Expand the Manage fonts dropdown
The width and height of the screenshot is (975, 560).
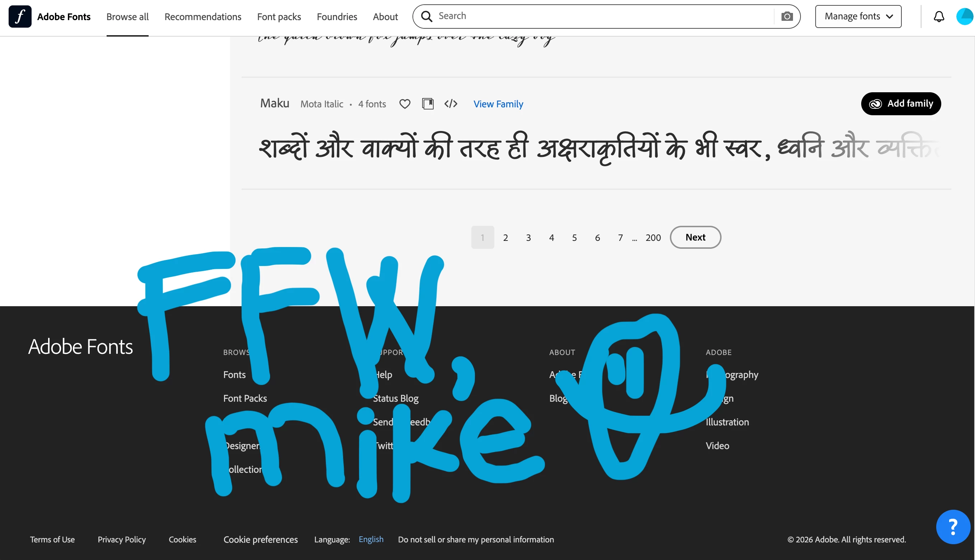[x=858, y=17]
